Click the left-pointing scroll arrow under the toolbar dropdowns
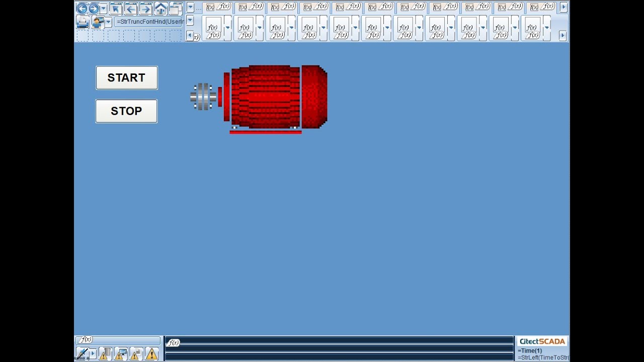The image size is (644, 362). coord(190,35)
